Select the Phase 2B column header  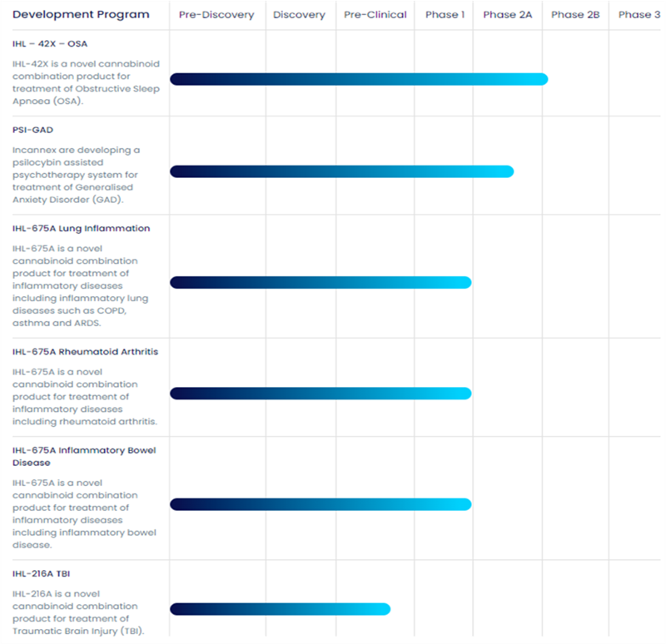[x=575, y=15]
